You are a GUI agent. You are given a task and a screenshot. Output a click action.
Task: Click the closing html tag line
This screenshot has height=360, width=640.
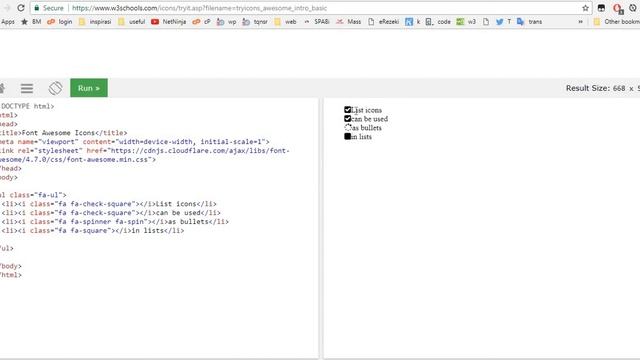[x=11, y=275]
